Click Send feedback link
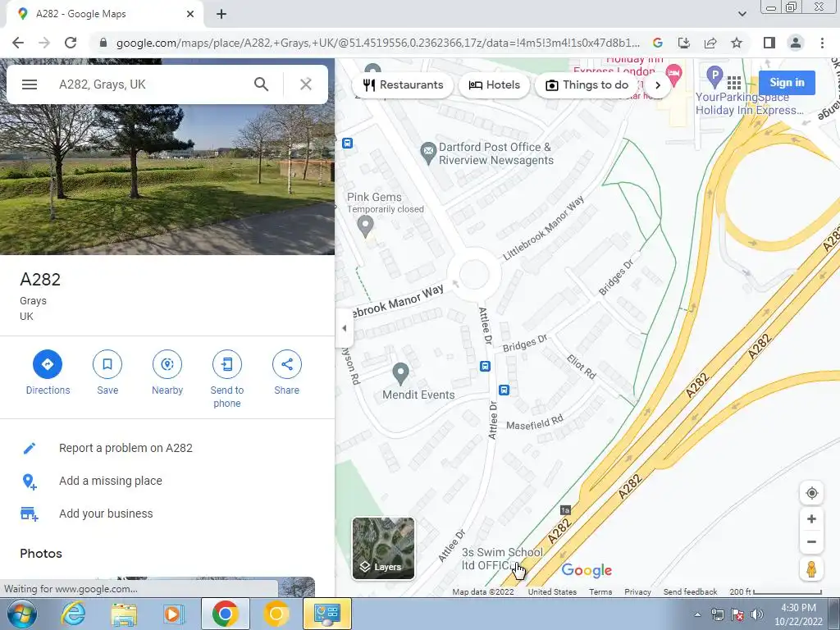Viewport: 840px width, 630px height. (x=690, y=592)
